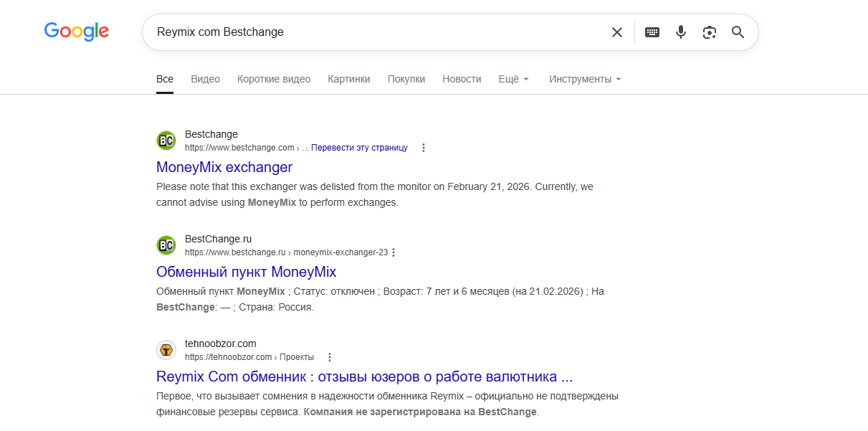The height and width of the screenshot is (431, 868).
Task: Click the bestchange.ru moneymix-exchanger-23 URL
Action: coord(286,252)
